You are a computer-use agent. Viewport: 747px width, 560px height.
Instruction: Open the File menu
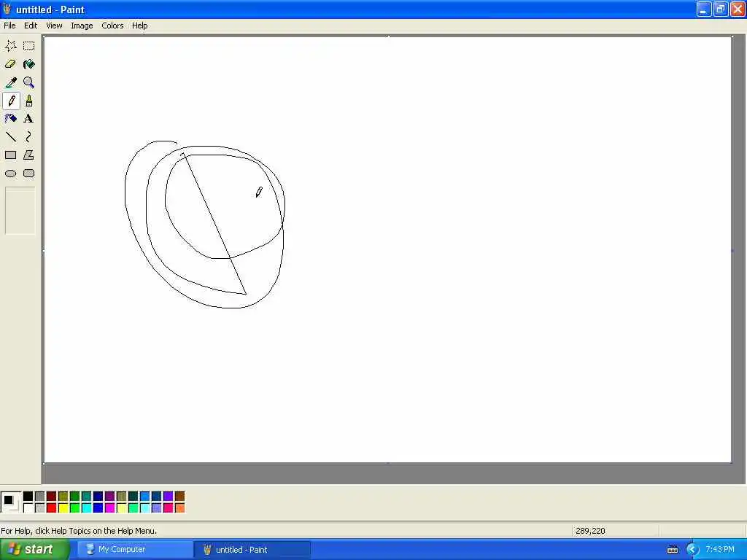tap(9, 26)
